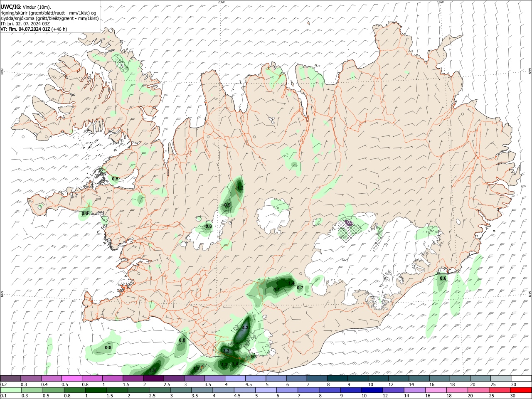The image size is (532, 399).
Task: Click the 4.3 precipitation value on the south coast
Action: coord(245,328)
